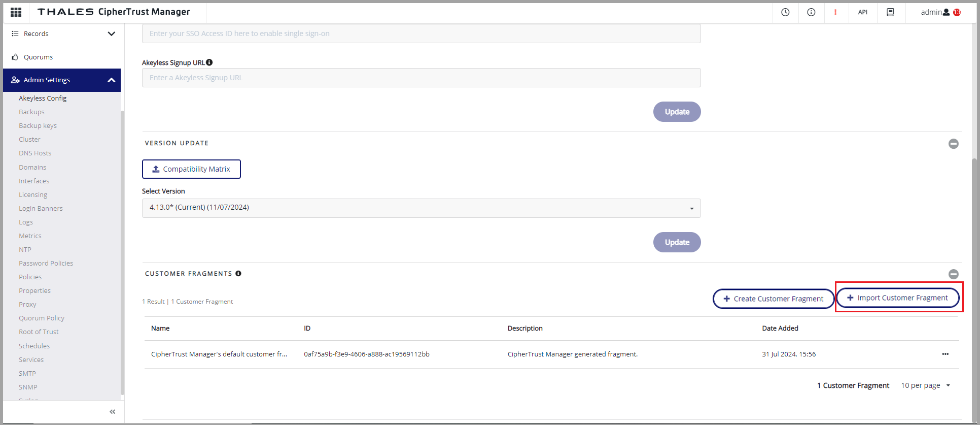Collapse the sidebar with double-chevron icon

[x=113, y=412]
